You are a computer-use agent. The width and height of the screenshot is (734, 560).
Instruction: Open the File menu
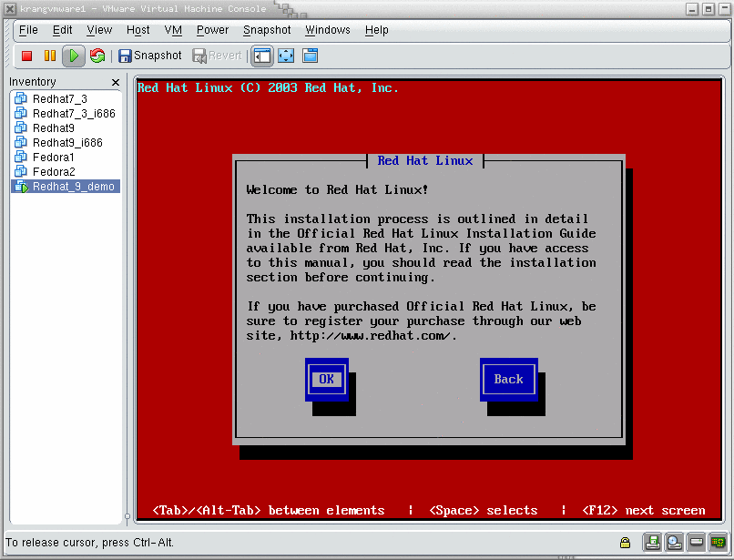click(28, 30)
